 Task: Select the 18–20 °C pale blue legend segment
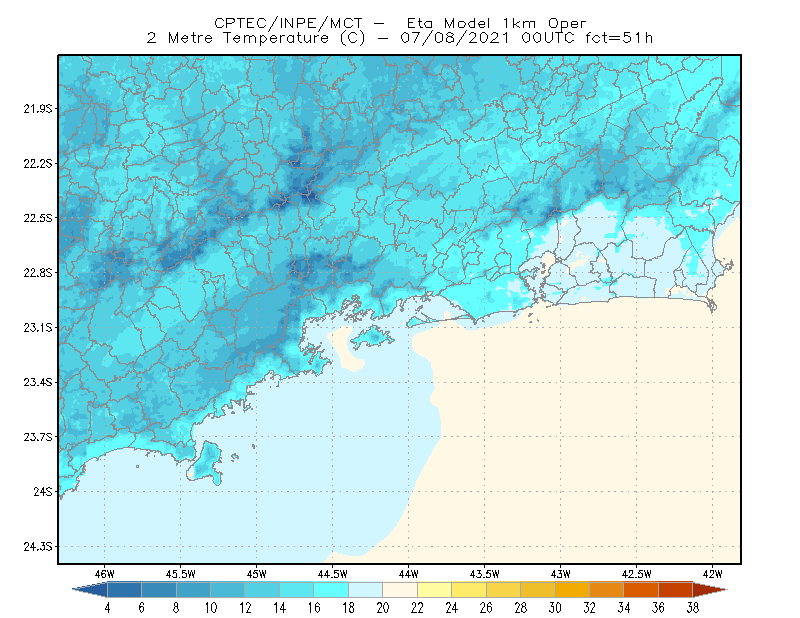coord(366,590)
